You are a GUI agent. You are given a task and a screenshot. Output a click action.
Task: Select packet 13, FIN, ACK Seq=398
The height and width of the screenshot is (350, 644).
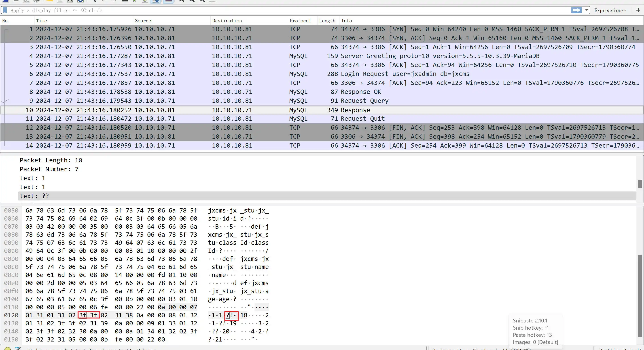(x=322, y=137)
